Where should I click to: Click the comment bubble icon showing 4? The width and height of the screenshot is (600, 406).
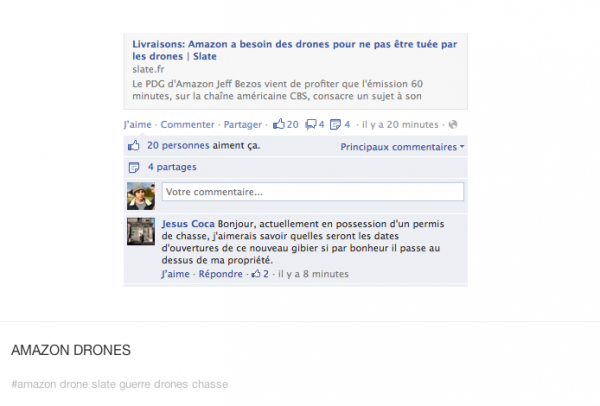[x=311, y=124]
